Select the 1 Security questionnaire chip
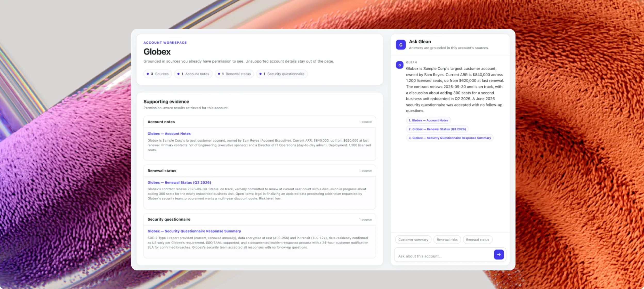 tap(282, 74)
